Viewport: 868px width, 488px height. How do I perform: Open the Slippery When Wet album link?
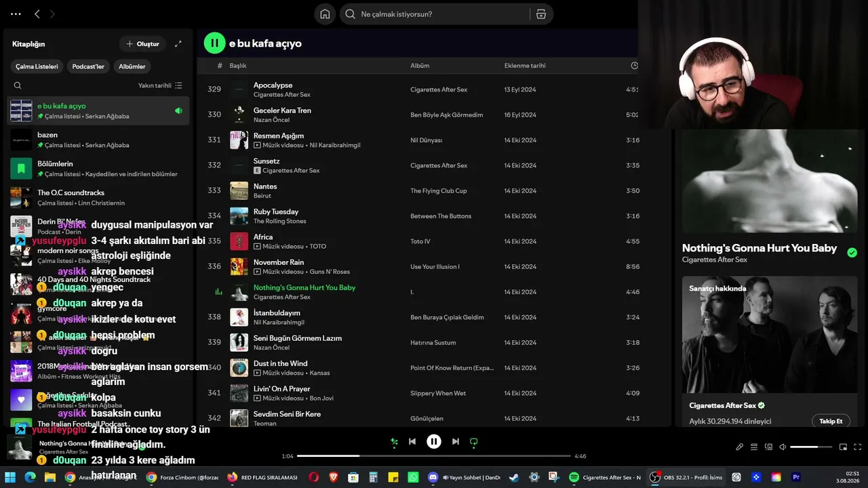(x=438, y=393)
